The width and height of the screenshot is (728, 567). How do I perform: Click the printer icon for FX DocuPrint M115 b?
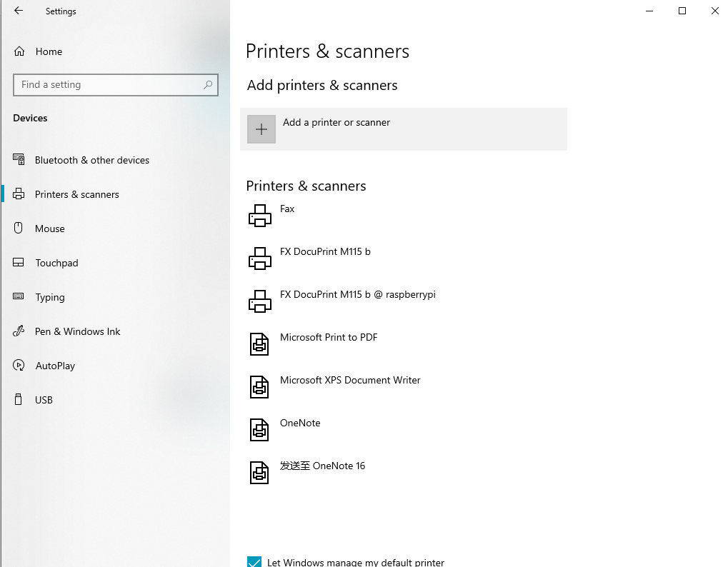click(x=260, y=259)
